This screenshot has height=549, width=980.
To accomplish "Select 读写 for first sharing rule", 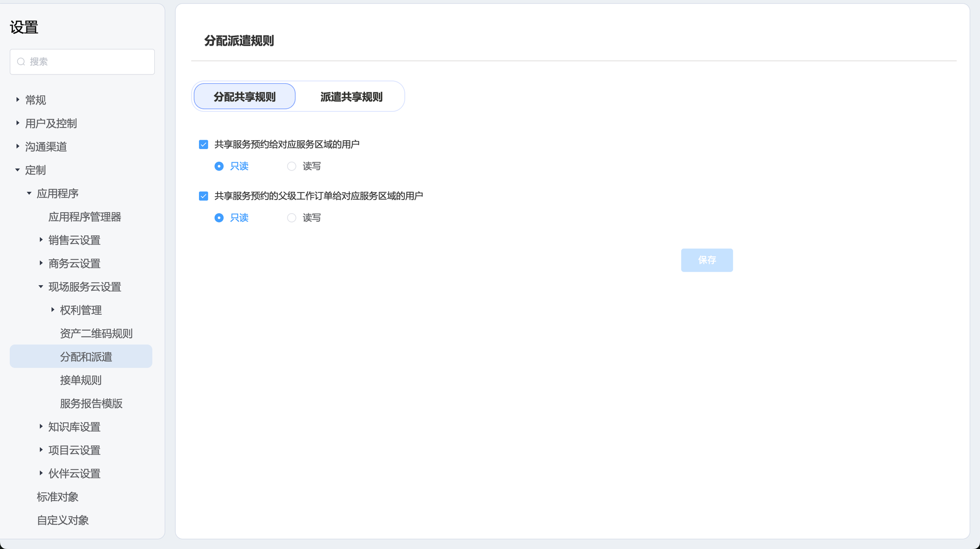I will (292, 166).
